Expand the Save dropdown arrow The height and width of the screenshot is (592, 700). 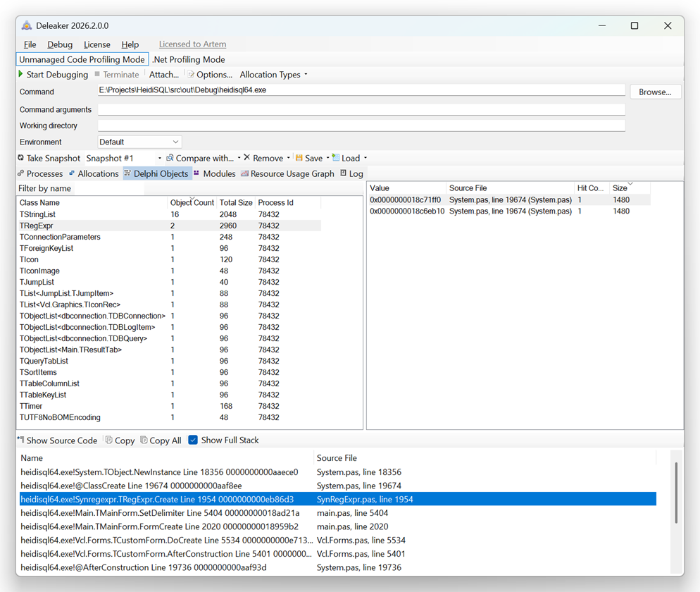(327, 158)
